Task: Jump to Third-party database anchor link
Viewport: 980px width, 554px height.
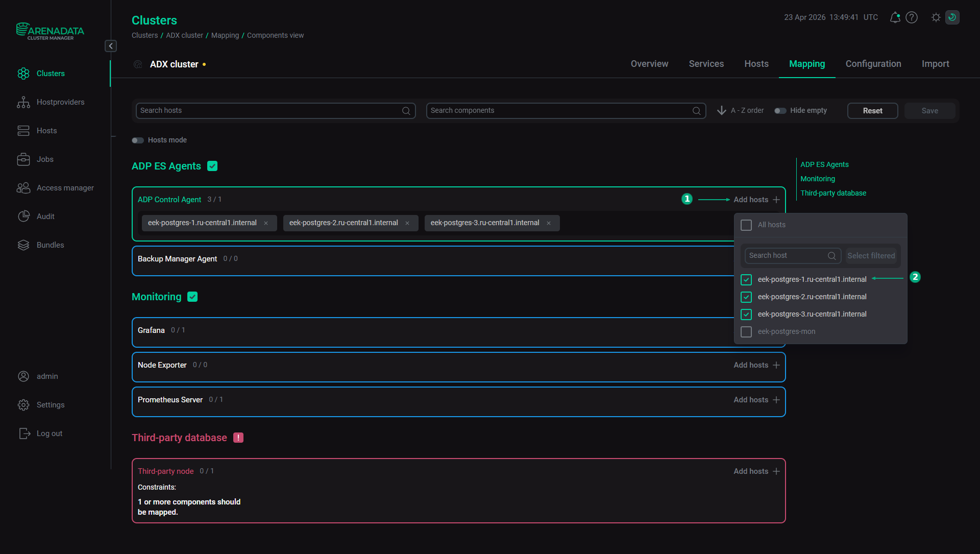Action: point(833,193)
